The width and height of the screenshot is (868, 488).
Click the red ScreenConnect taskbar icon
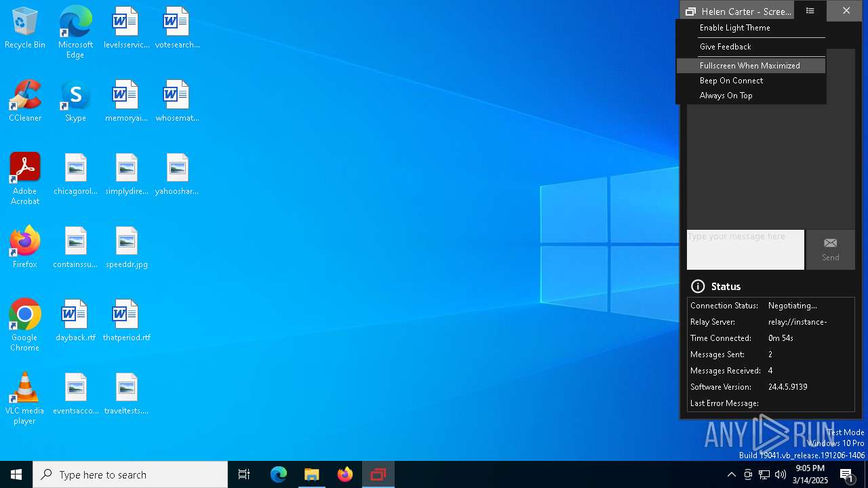coord(378,474)
